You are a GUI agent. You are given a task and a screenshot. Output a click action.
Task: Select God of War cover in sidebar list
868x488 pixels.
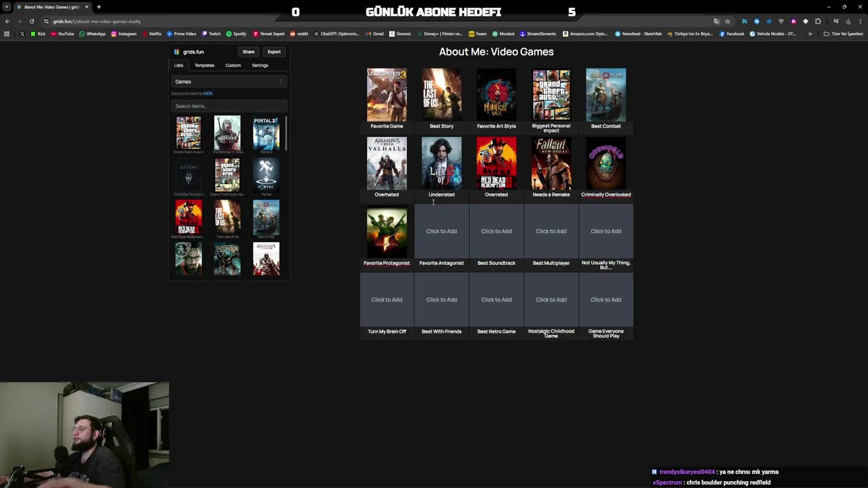(266, 217)
